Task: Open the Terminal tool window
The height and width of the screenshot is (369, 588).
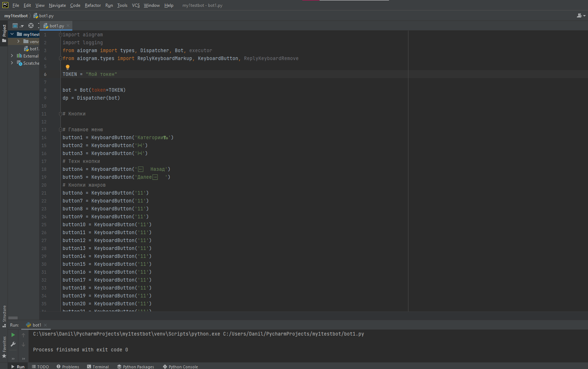Action: (x=98, y=366)
